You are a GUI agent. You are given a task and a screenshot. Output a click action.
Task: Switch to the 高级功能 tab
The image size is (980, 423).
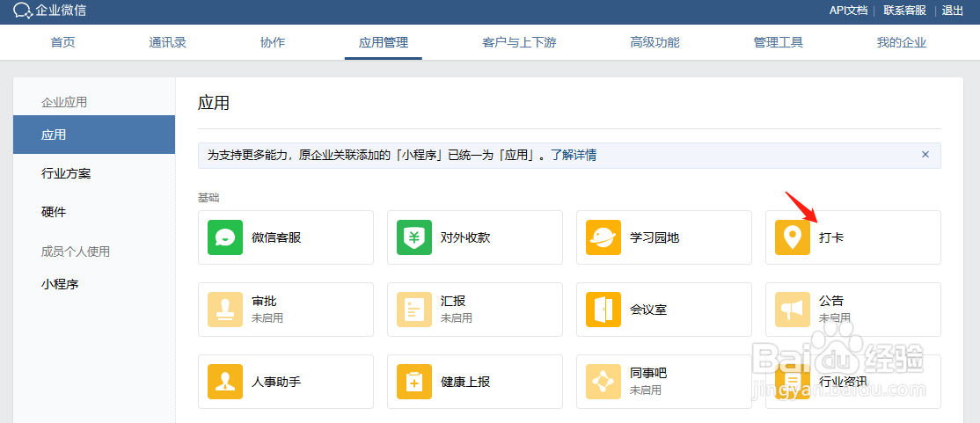[655, 42]
